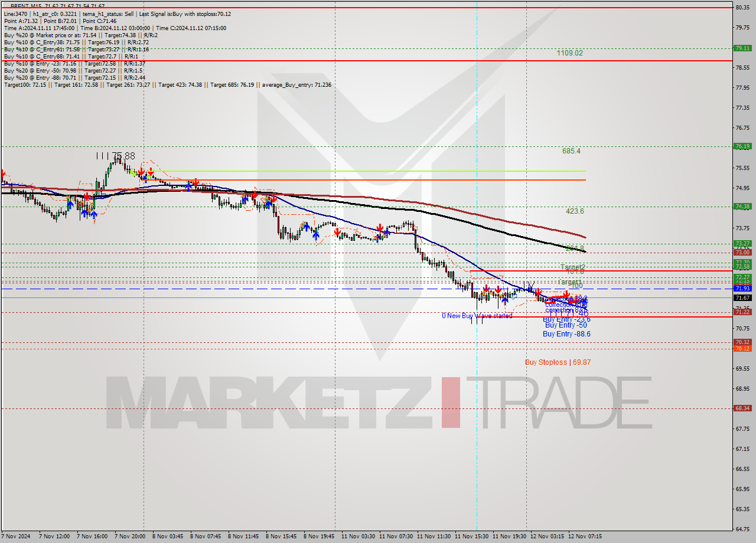756x543 pixels.
Task: Click the red 70.32 price tag
Action: [742, 342]
